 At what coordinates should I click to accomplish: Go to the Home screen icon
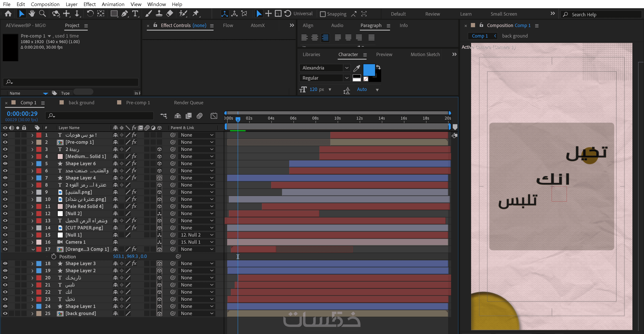8,13
